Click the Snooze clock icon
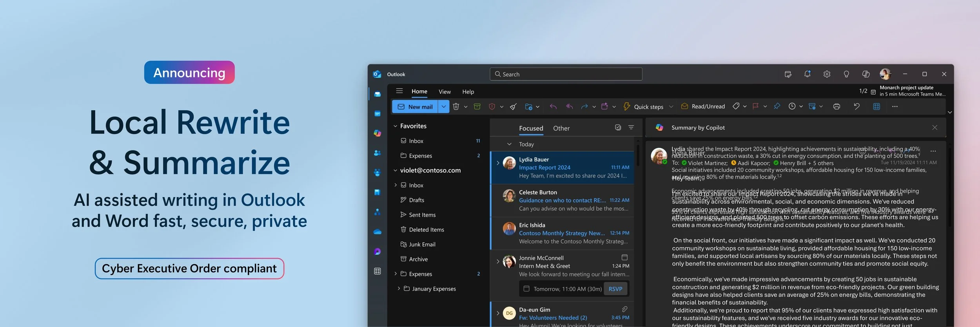The image size is (980, 327). [x=792, y=106]
